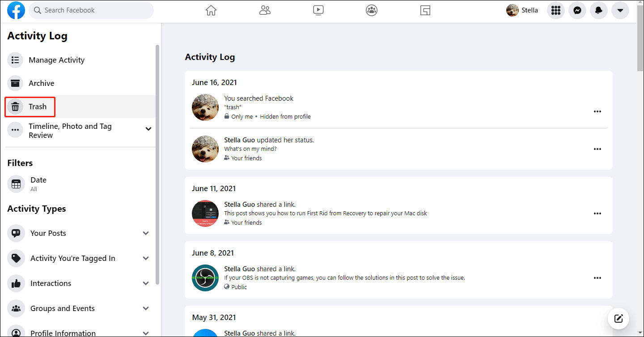The image size is (644, 337).
Task: Go to the Home feed icon
Action: click(211, 10)
